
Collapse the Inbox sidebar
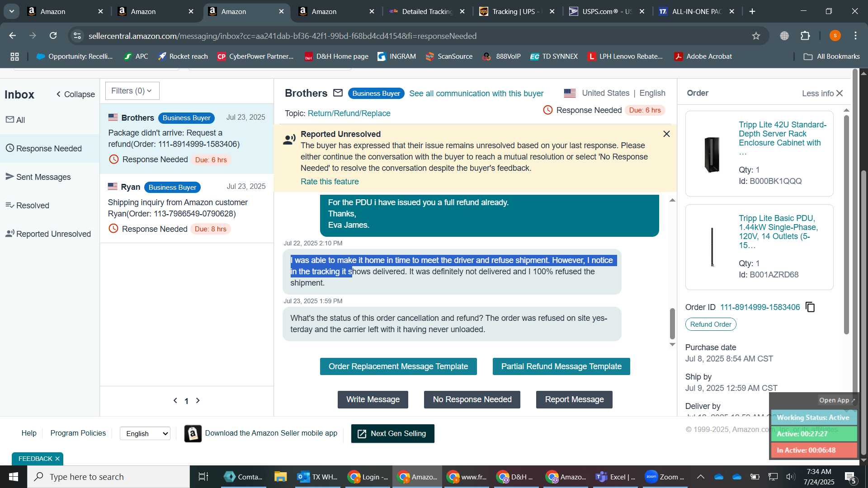point(75,94)
